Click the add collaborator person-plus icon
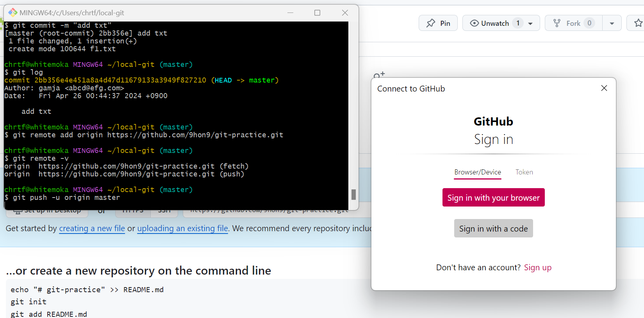This screenshot has width=644, height=318. click(379, 75)
